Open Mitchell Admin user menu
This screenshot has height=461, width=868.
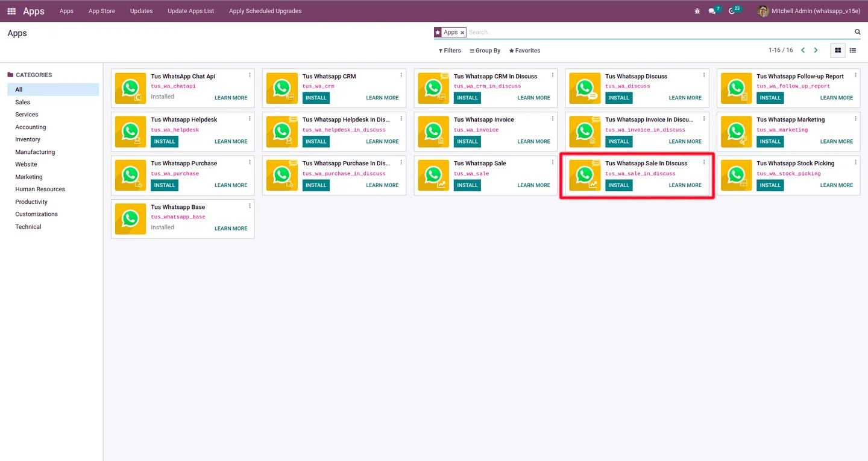pyautogui.click(x=808, y=11)
